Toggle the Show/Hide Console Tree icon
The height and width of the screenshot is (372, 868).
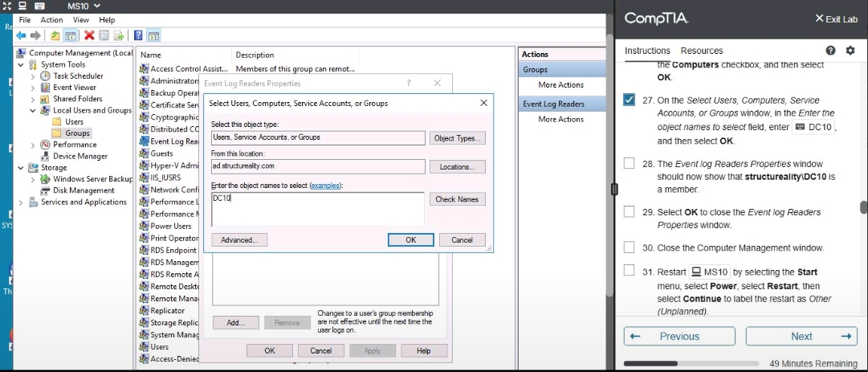[70, 36]
